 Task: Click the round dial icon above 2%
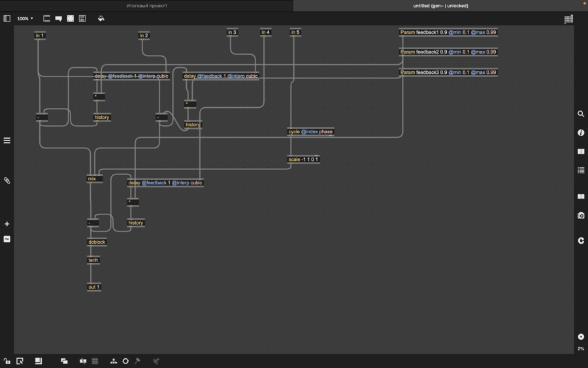tap(581, 337)
